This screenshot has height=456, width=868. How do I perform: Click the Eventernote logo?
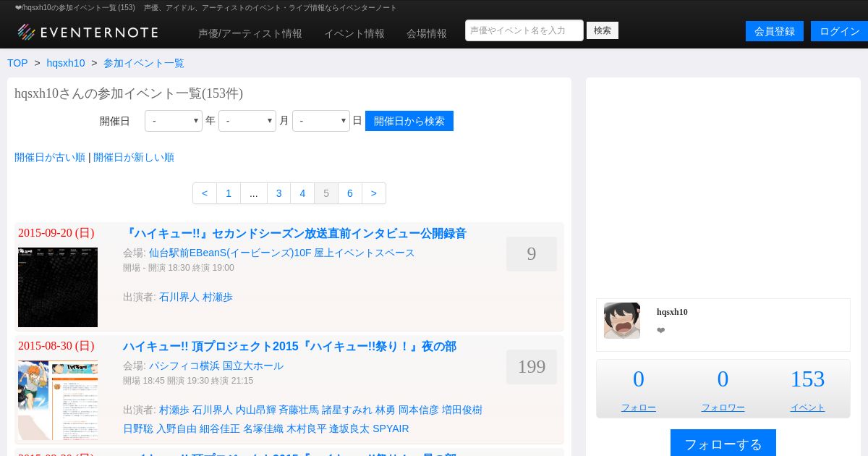click(x=88, y=32)
